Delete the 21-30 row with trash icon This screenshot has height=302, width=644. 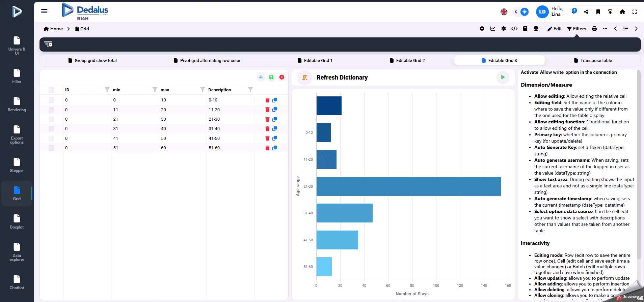[267, 119]
